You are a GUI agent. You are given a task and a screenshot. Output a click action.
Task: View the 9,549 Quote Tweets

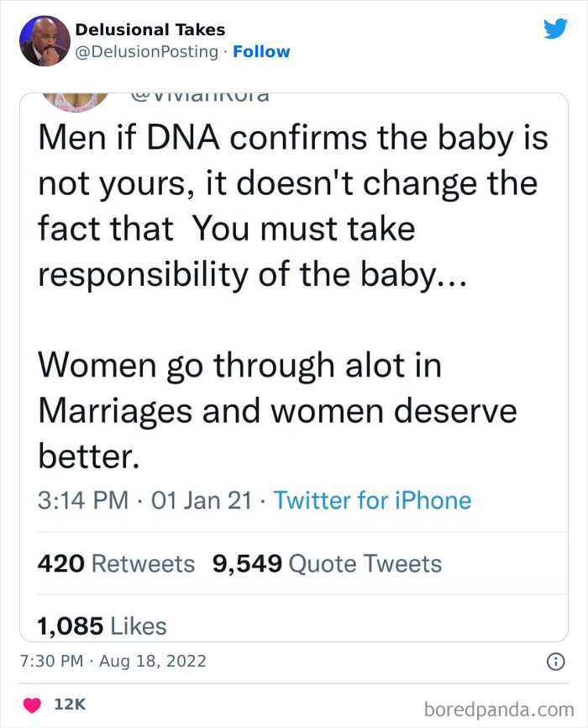328,563
